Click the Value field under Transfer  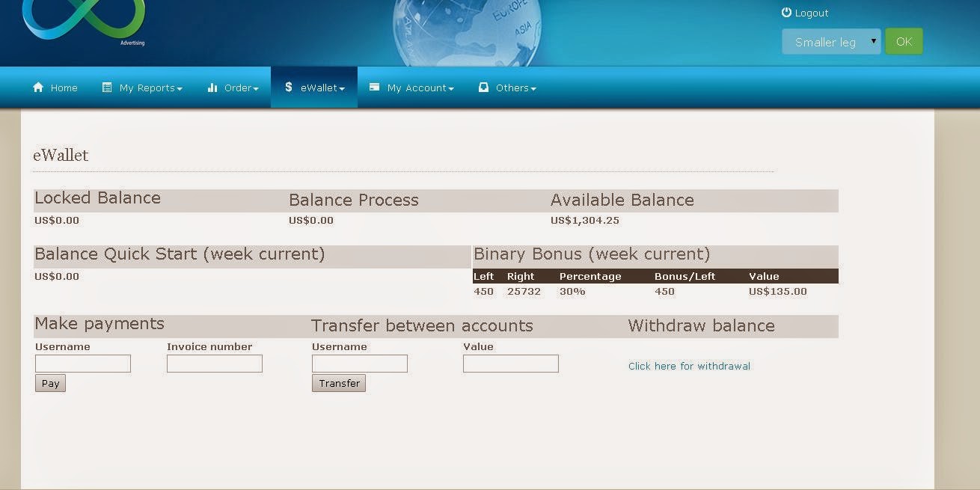click(x=510, y=363)
